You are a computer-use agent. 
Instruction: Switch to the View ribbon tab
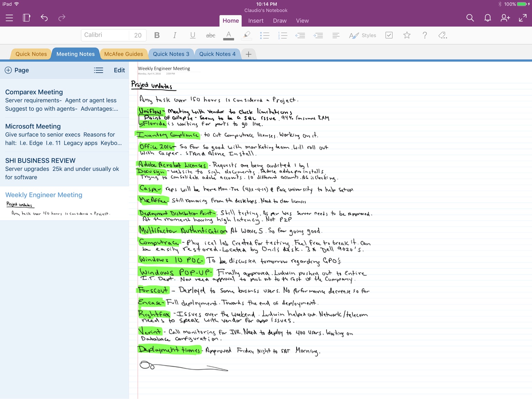click(302, 21)
